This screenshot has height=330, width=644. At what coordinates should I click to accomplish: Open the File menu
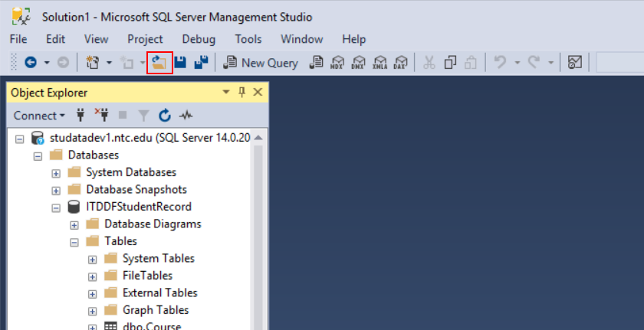pos(18,39)
